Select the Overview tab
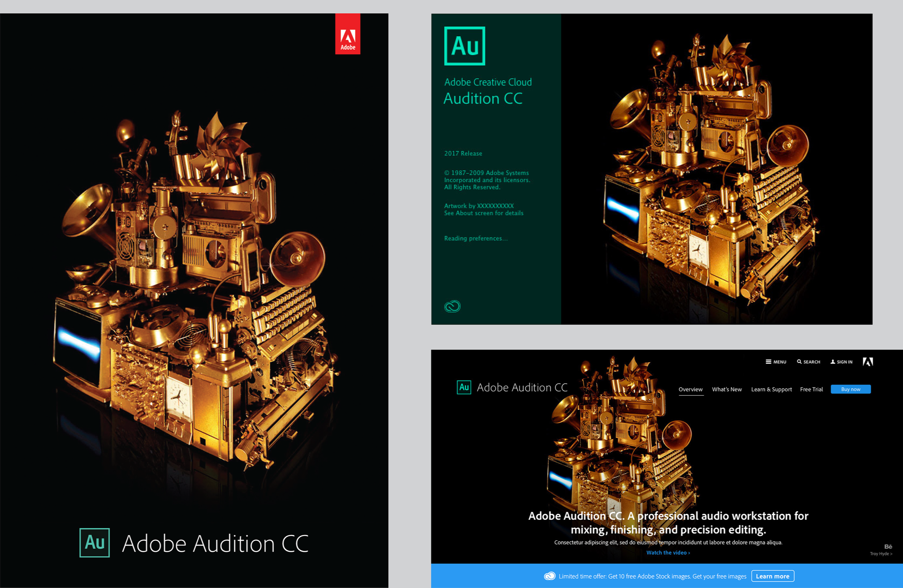This screenshot has width=903, height=588. point(690,389)
